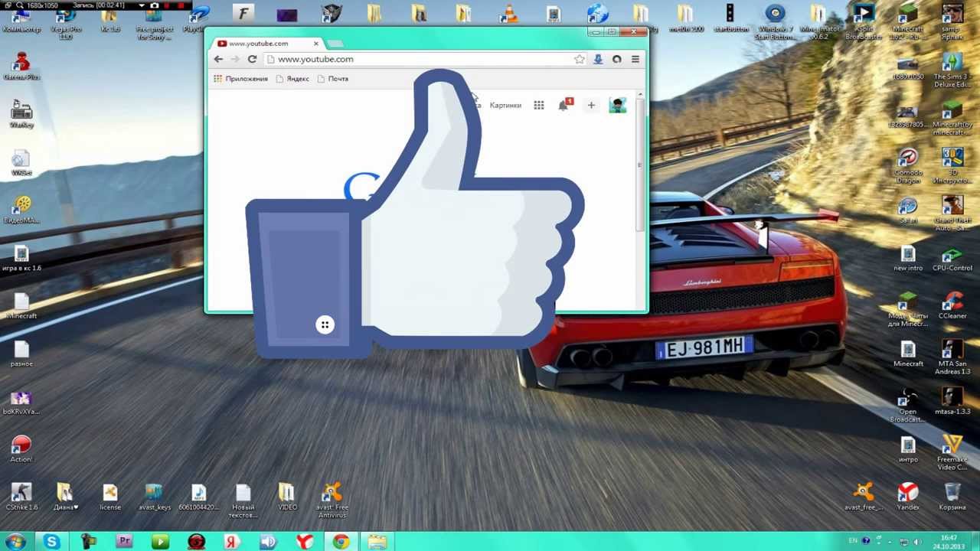
Task: Open the Yandex desktop shortcut
Action: click(x=908, y=496)
